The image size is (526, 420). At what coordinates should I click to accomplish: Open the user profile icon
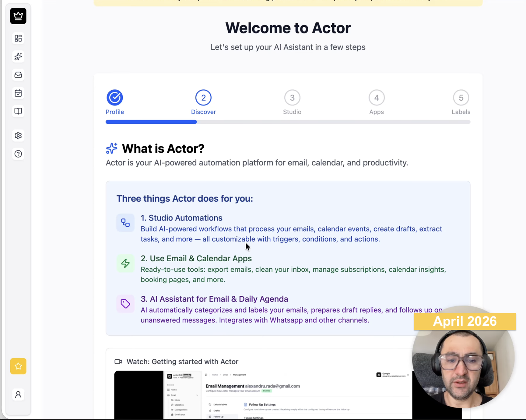[x=18, y=395]
